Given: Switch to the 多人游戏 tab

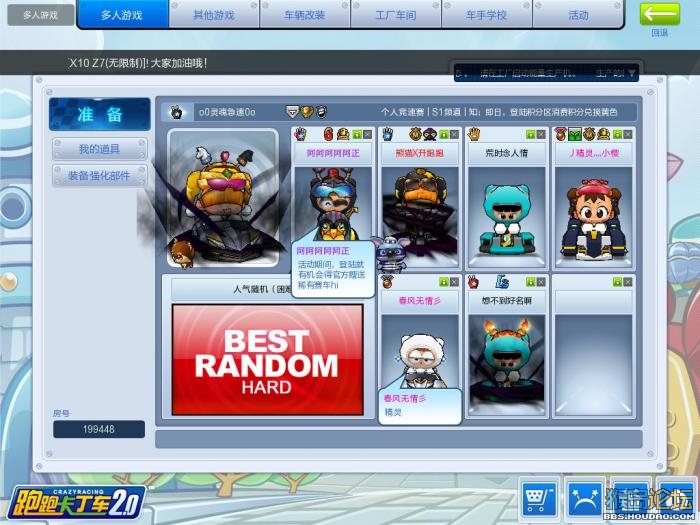Looking at the screenshot, I should coord(121,15).
